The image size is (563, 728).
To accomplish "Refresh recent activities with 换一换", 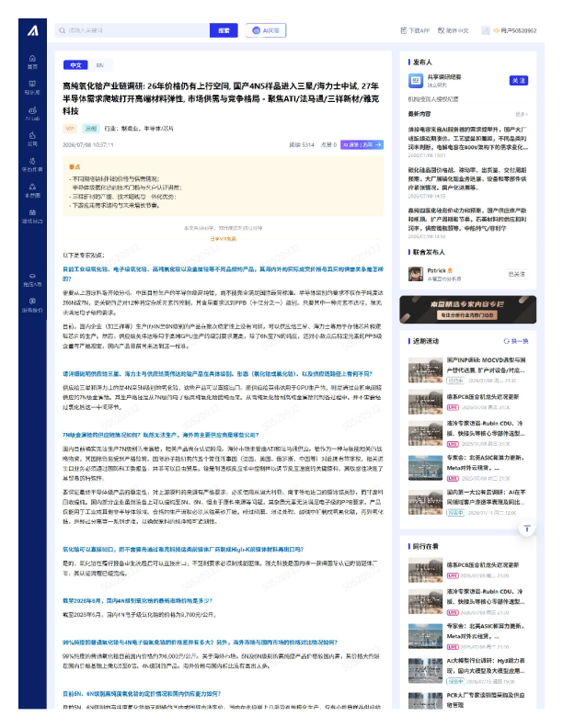I will pos(516,341).
